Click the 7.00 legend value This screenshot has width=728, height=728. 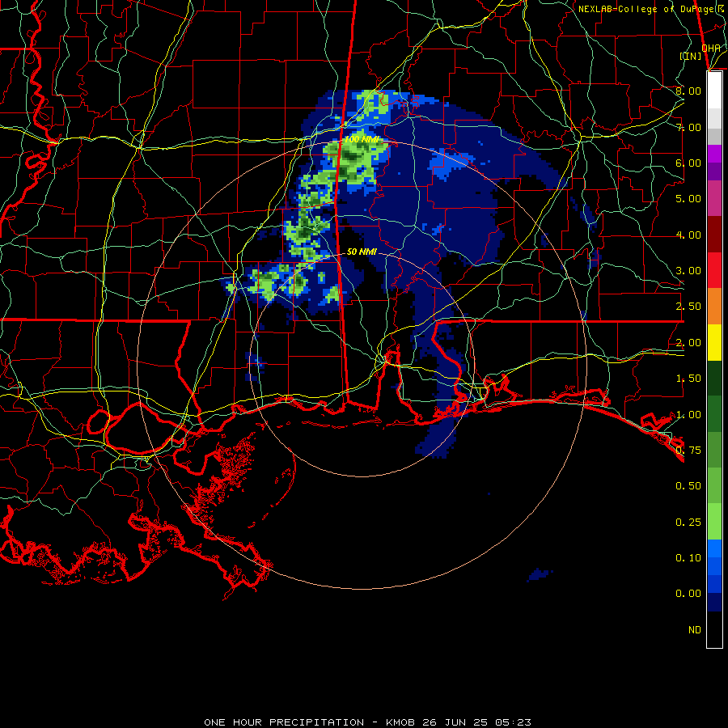(x=688, y=127)
